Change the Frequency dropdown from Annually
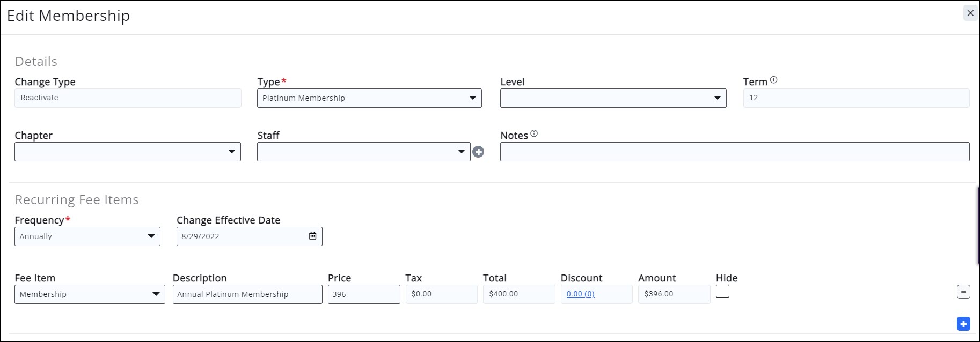The width and height of the screenshot is (980, 342). coord(87,236)
